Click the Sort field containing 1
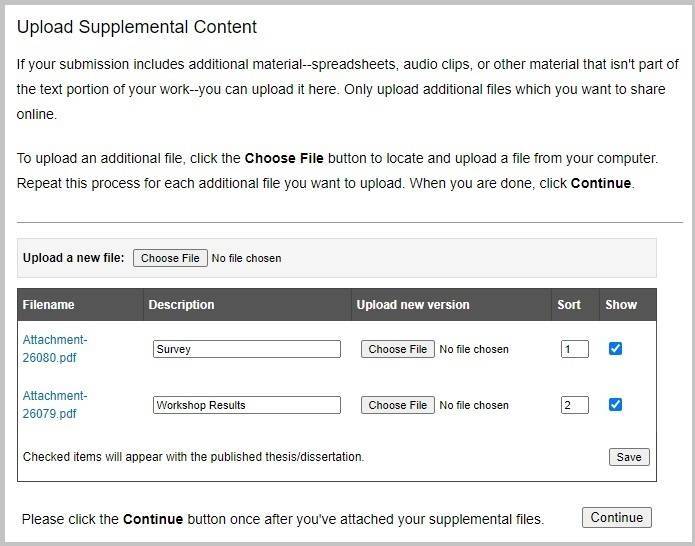 (575, 349)
